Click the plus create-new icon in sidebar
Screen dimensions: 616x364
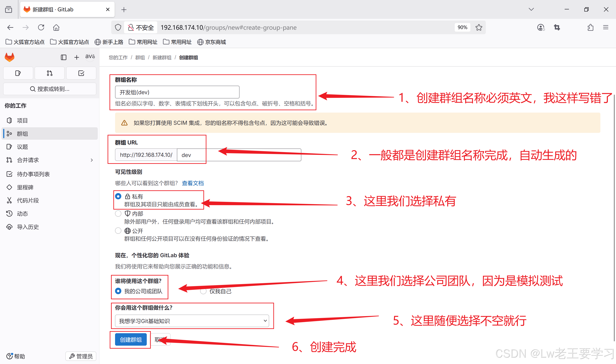click(x=77, y=57)
